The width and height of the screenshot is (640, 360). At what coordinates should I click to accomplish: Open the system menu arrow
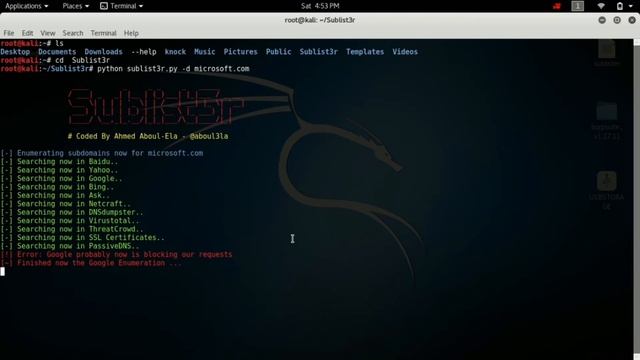[630, 6]
